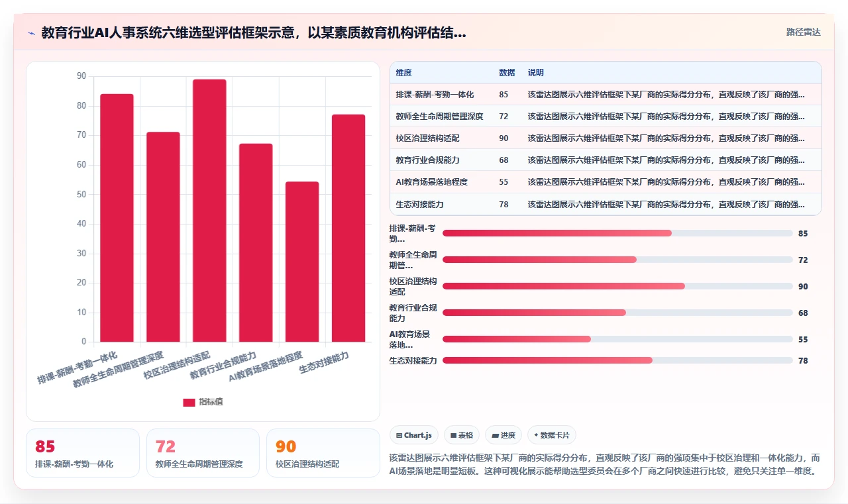The width and height of the screenshot is (848, 504).
Task: Click the progress bar showing 55
Action: [617, 339]
